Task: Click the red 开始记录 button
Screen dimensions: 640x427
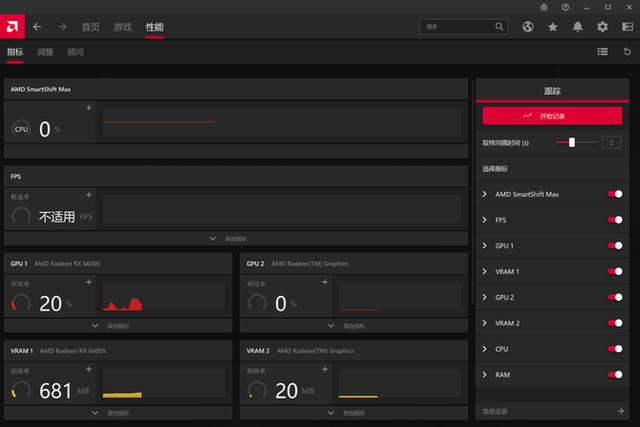Action: pyautogui.click(x=552, y=116)
